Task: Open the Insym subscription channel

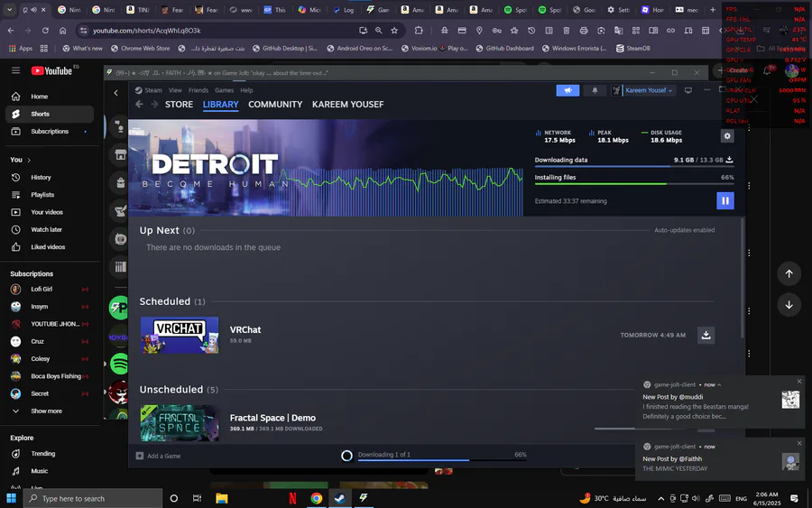Action: [x=50, y=307]
